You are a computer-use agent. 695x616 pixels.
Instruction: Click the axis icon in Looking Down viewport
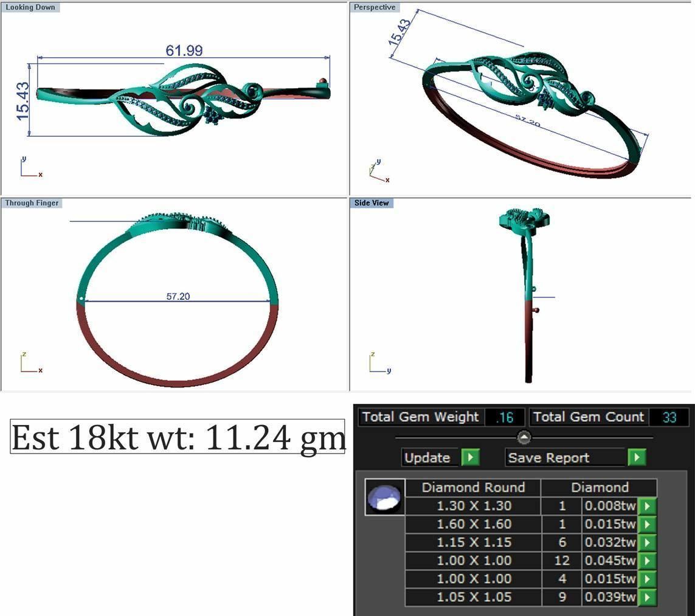(31, 167)
